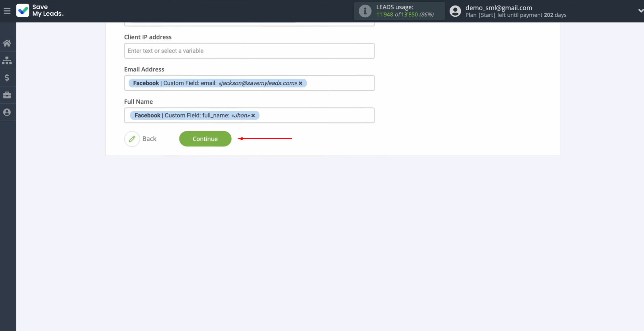Open the user profile icon in sidebar
Viewport: 644px width, 331px height.
point(7,112)
